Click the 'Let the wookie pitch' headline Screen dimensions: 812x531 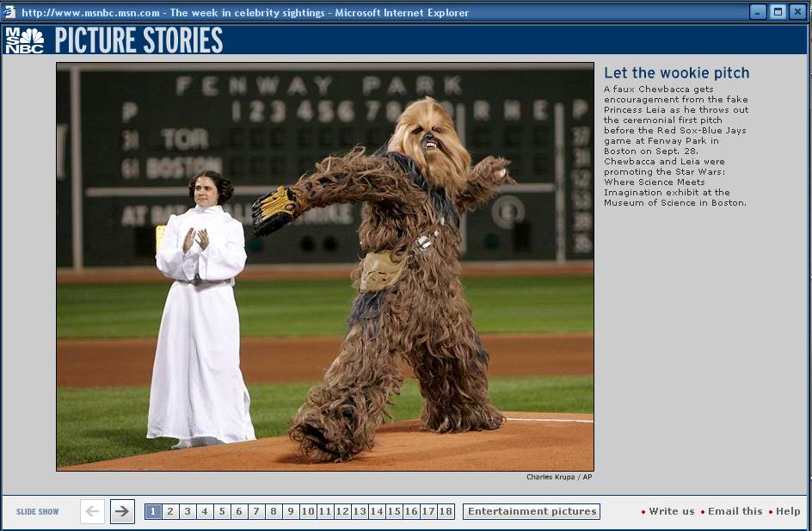pos(676,72)
